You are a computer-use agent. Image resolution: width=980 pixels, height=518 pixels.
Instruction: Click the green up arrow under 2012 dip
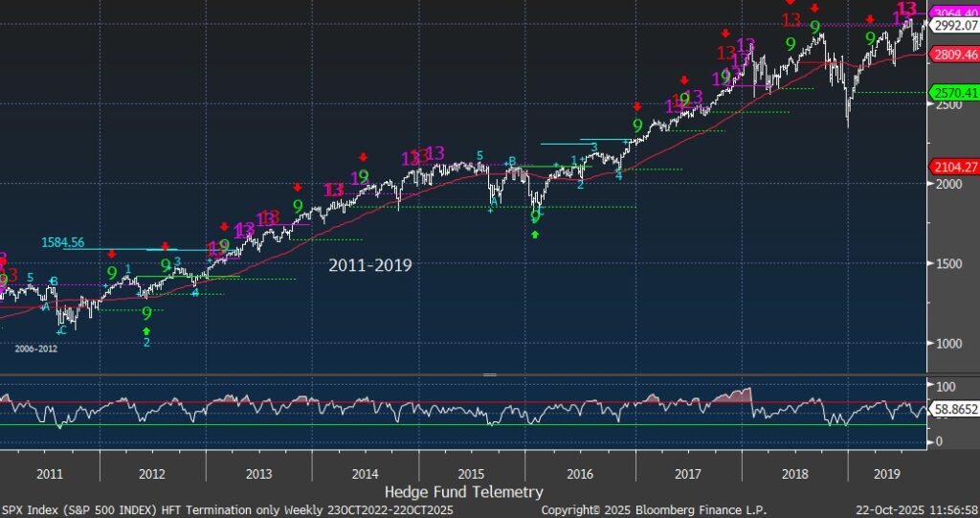point(146,330)
